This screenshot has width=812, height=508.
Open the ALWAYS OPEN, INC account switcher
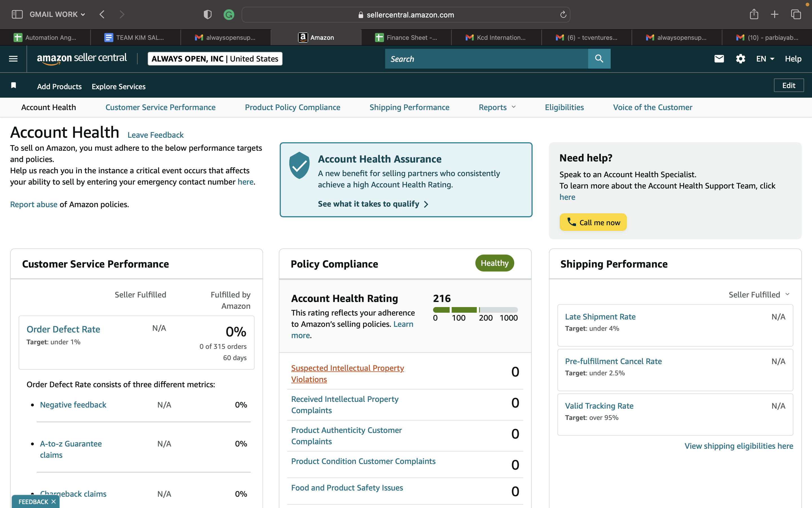(x=215, y=59)
